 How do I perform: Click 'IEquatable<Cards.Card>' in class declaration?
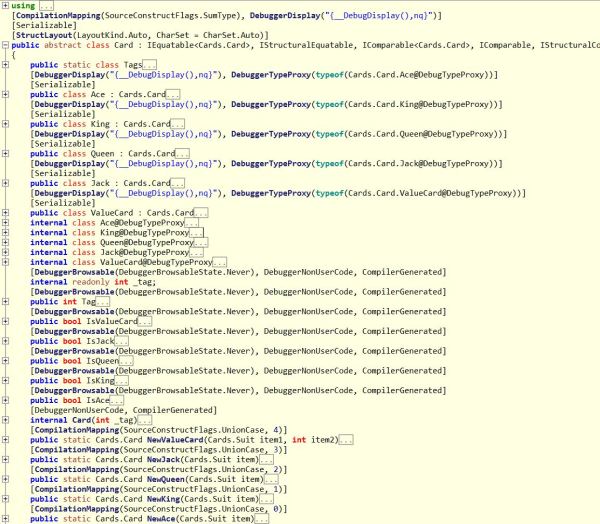point(199,45)
